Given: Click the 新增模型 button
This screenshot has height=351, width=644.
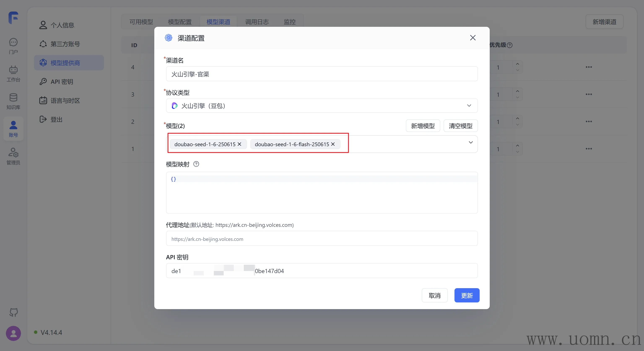Looking at the screenshot, I should coord(423,126).
